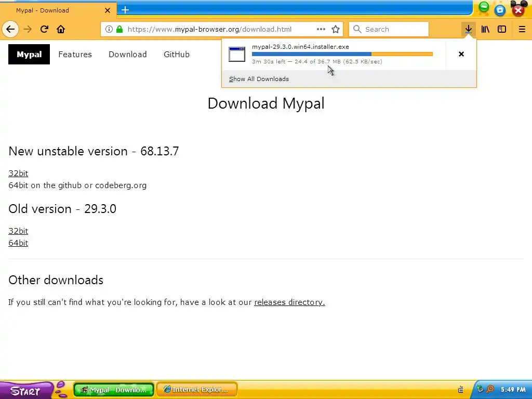
Task: Toggle the downloads arrow toolbar button
Action: [x=468, y=29]
